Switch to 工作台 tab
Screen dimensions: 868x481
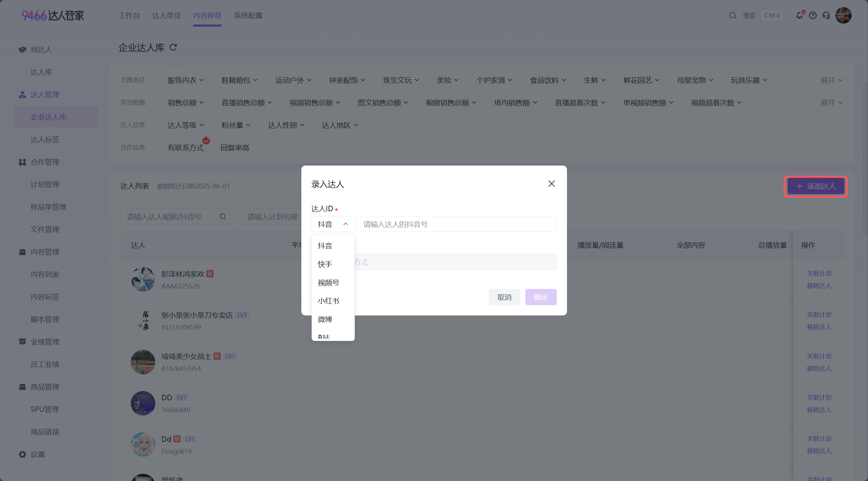[129, 15]
